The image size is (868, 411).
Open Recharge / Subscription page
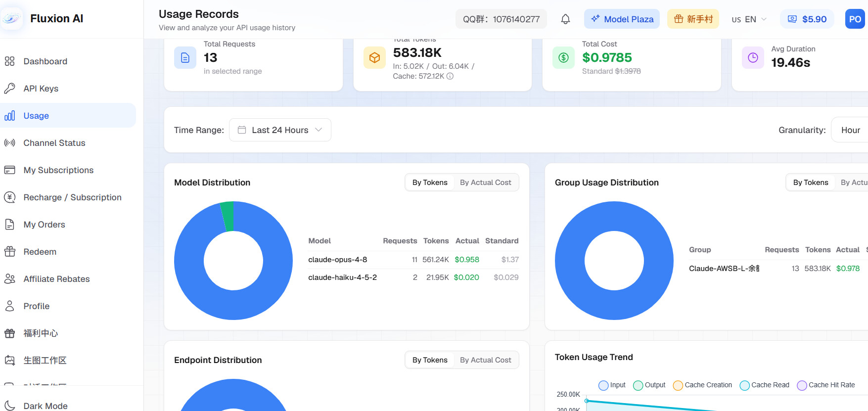pos(68,197)
